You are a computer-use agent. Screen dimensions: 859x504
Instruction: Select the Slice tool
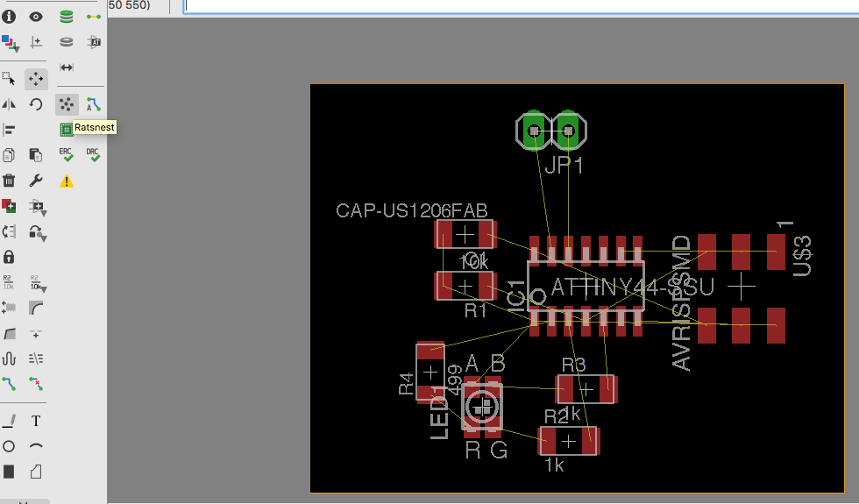pyautogui.click(x=36, y=358)
